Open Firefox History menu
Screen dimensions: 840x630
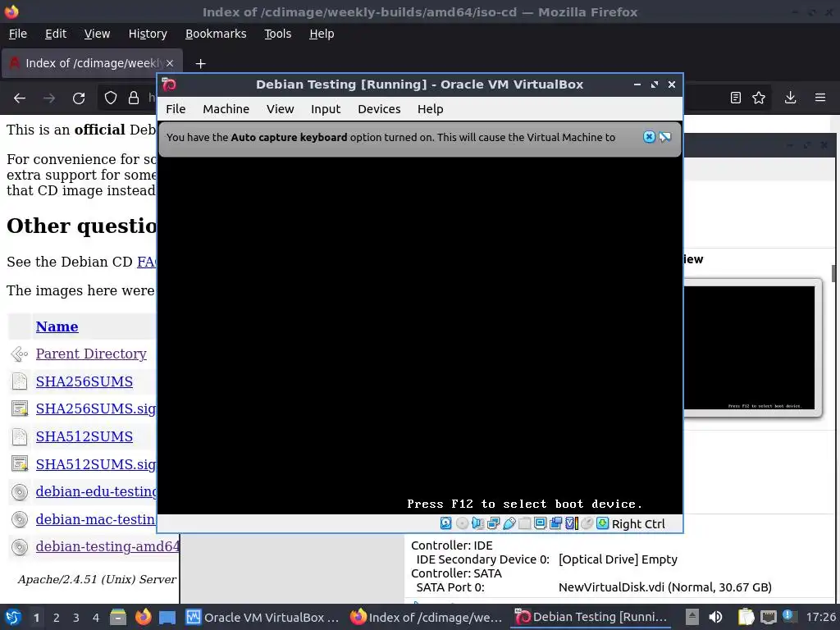[x=148, y=34]
